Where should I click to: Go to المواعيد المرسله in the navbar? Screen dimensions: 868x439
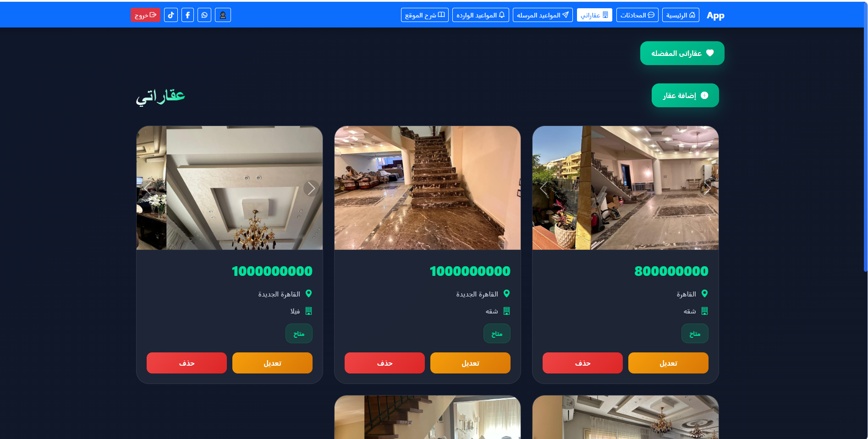tap(543, 15)
